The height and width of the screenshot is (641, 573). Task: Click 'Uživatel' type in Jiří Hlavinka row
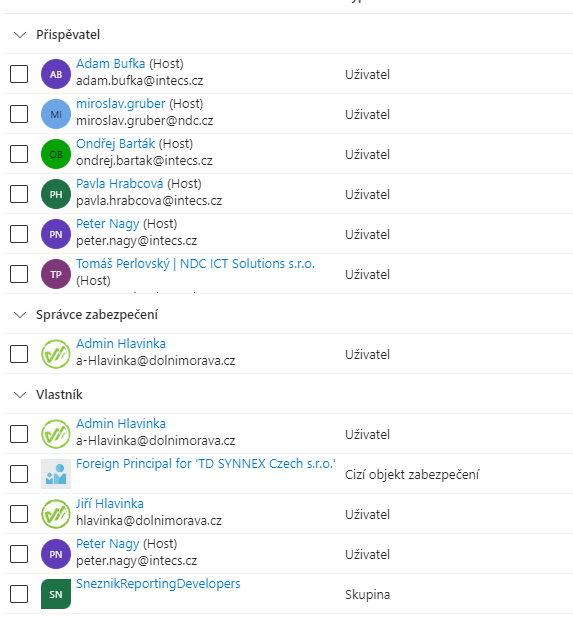coord(367,514)
